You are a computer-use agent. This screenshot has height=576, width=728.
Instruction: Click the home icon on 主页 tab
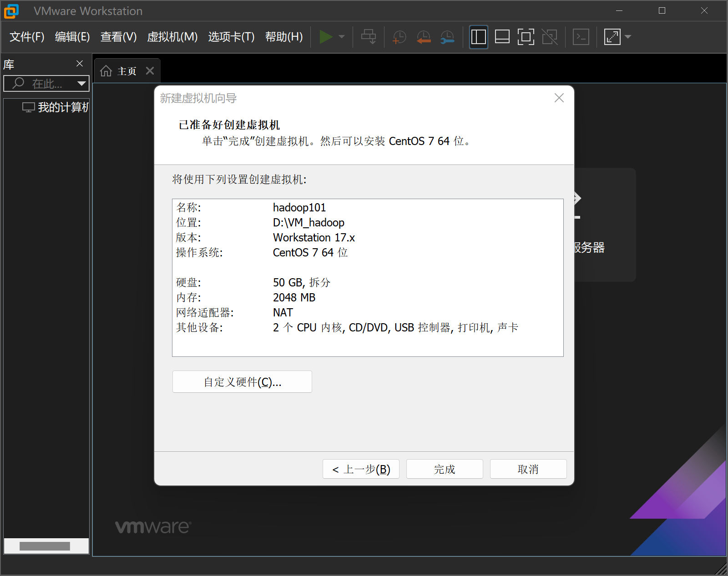pyautogui.click(x=106, y=71)
